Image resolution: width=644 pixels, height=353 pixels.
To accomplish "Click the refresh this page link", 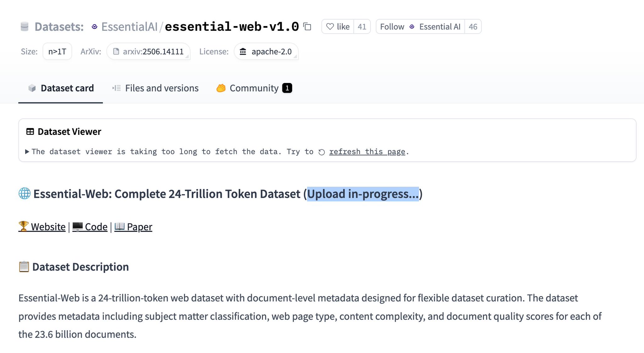I will tap(367, 152).
